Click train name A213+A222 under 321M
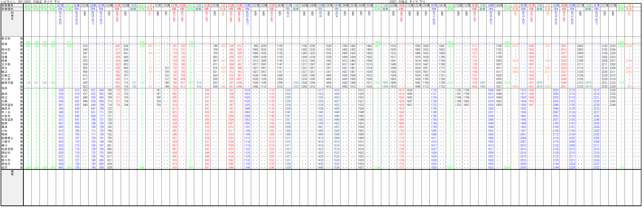 [60, 18]
